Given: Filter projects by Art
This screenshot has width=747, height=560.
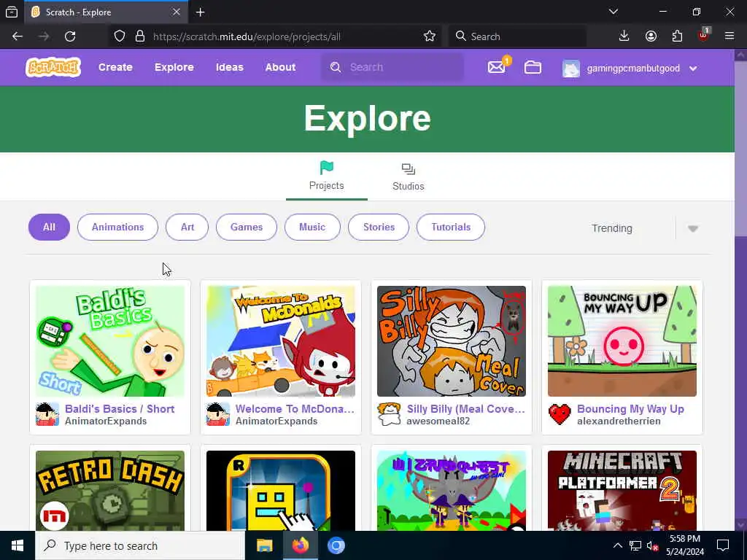Looking at the screenshot, I should click(x=187, y=227).
